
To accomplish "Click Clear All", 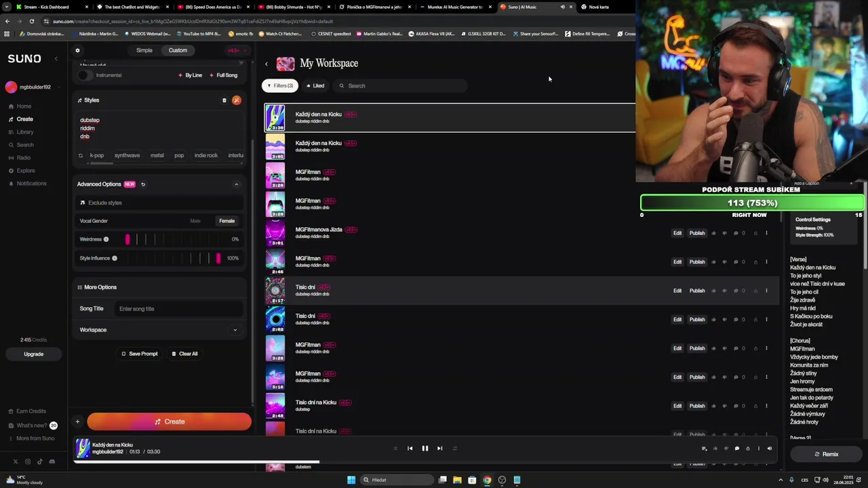I will coord(184,354).
